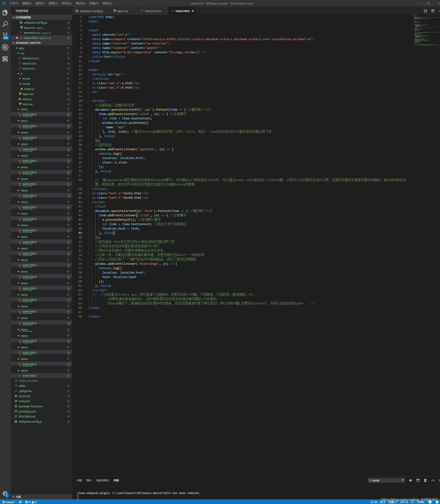The image size is (440, 504).
Task: Split the terminal panel
Action: (418, 480)
